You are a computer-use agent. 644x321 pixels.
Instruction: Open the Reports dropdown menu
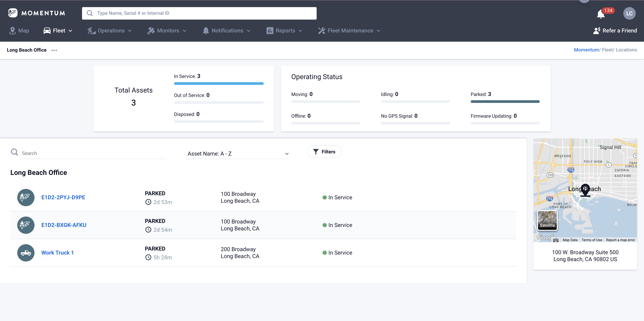(284, 31)
